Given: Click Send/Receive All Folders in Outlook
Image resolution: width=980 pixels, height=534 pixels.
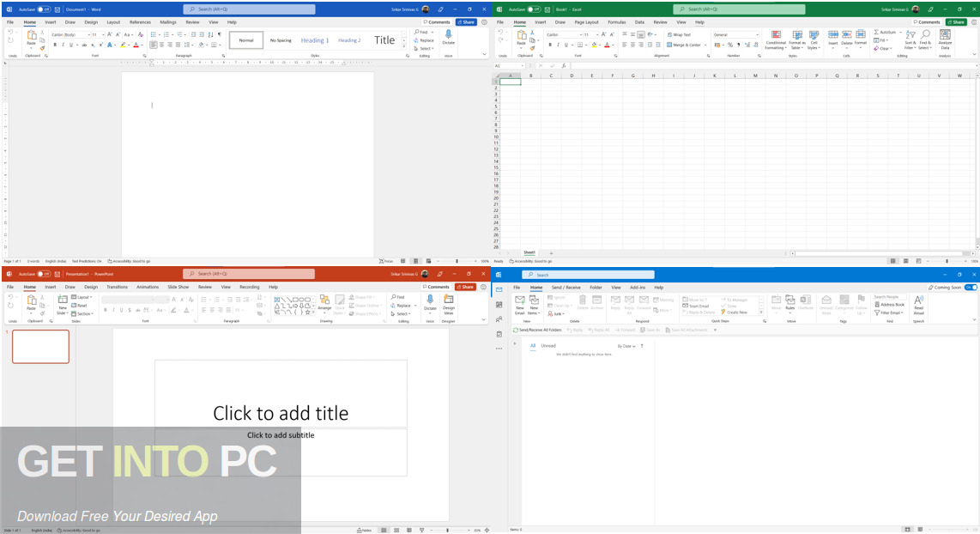Looking at the screenshot, I should pos(537,330).
